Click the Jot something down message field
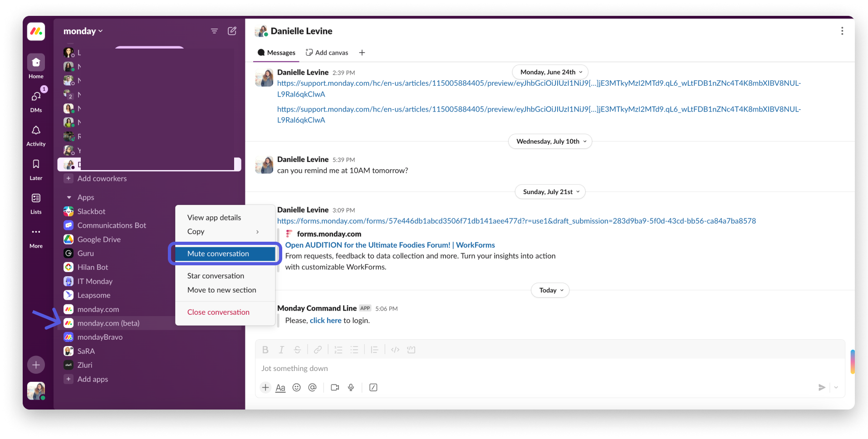The image size is (868, 439). click(550, 368)
